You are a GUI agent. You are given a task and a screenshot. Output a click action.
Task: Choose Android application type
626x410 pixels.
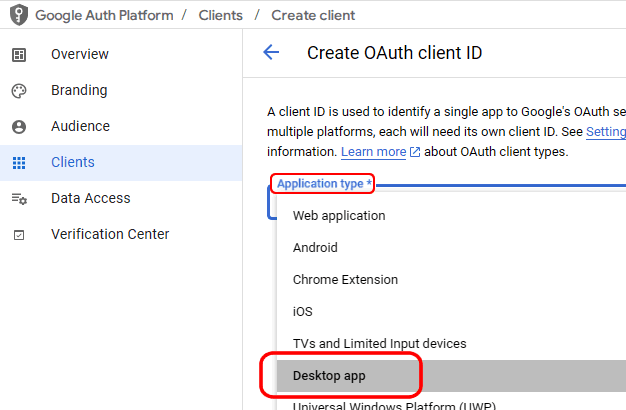(451, 248)
